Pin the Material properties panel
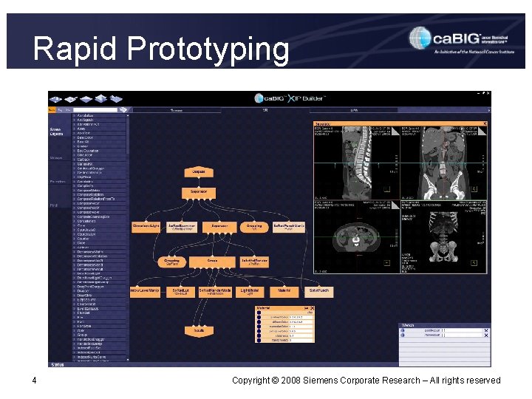 pos(307,308)
